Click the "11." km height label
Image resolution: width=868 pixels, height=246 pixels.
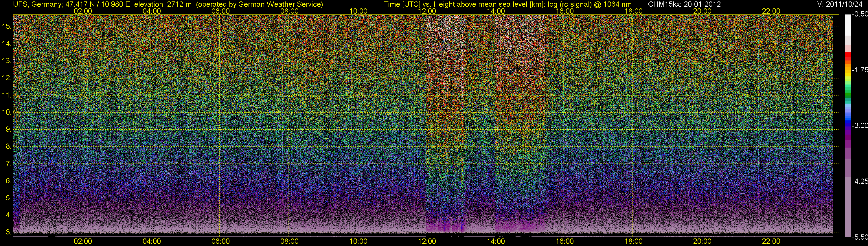click(x=7, y=95)
